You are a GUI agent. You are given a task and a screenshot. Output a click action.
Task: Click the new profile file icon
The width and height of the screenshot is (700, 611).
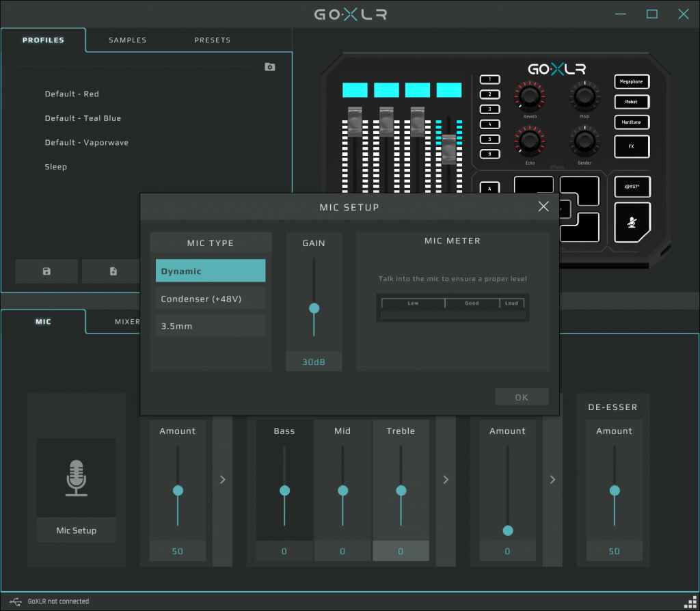click(113, 271)
